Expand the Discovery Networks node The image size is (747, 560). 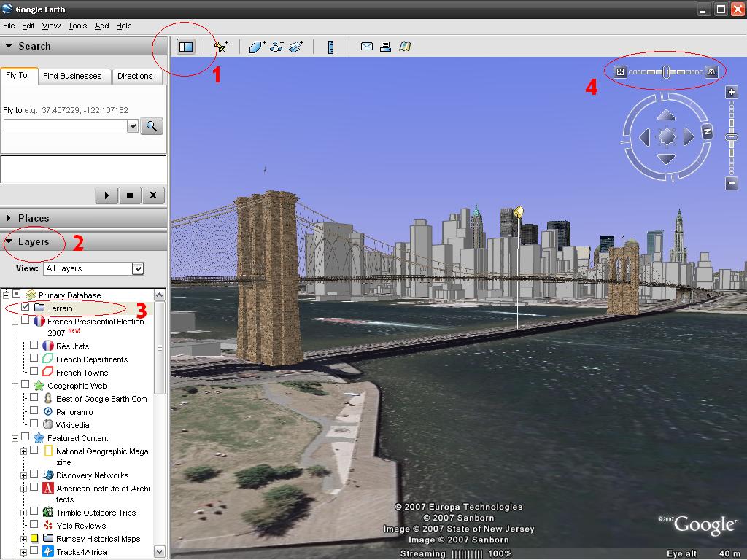24,475
